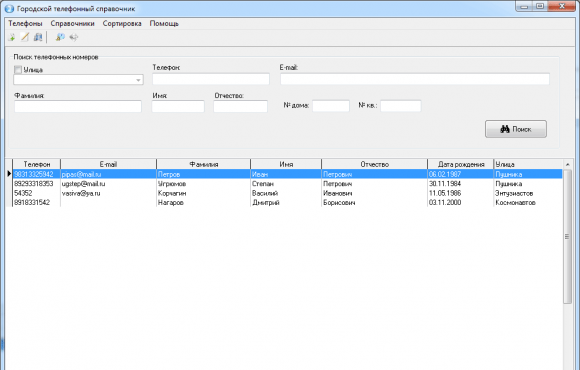
Task: Click the vertical scrollbar thumb of the table
Action: 567,237
